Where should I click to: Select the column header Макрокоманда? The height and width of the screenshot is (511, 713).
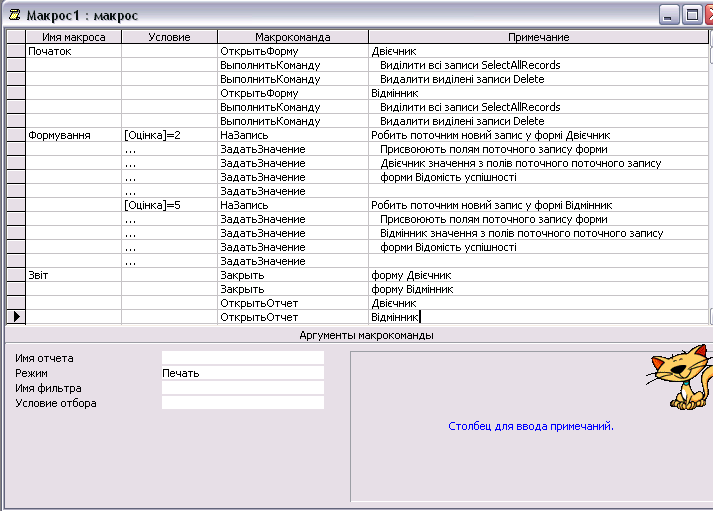(x=293, y=37)
